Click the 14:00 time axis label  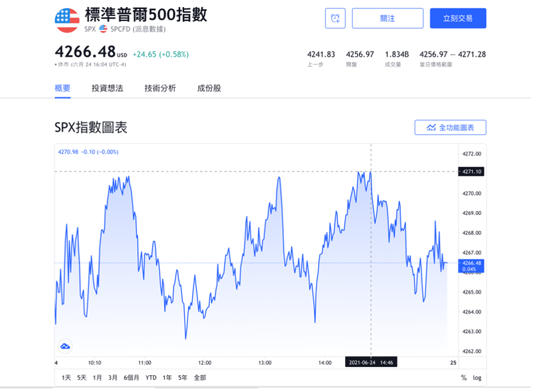(x=326, y=363)
